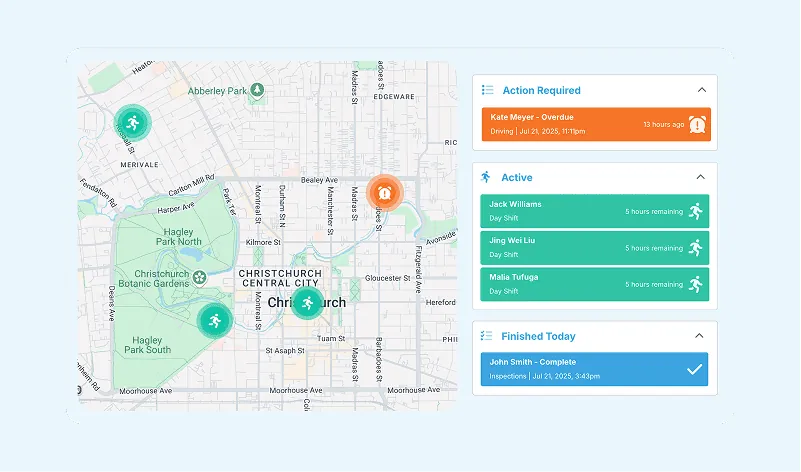The width and height of the screenshot is (801, 472).
Task: Select the green runner marker in Merivale
Action: tap(132, 123)
